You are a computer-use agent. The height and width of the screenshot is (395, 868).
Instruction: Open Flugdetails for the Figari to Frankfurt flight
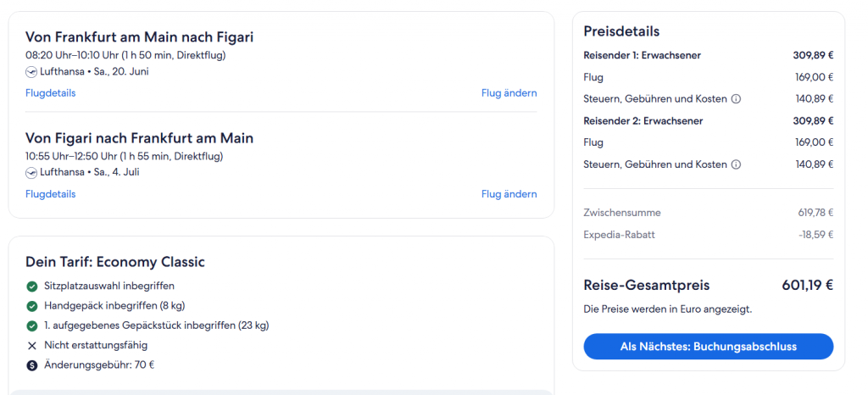(x=50, y=194)
